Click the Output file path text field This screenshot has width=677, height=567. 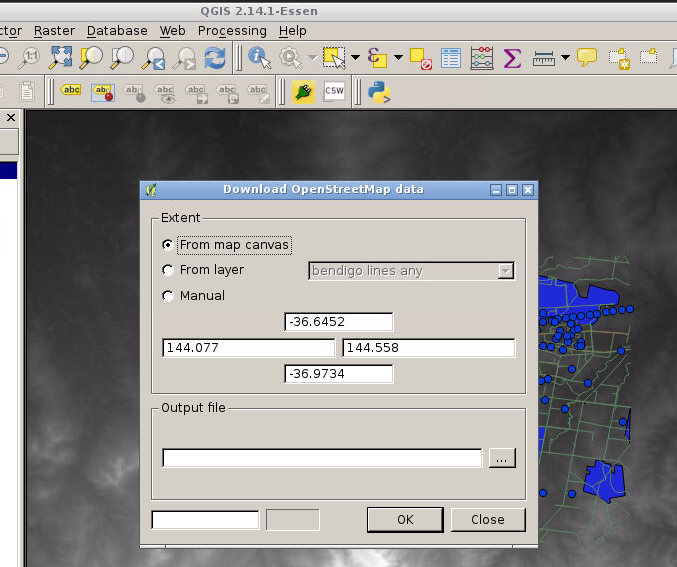point(322,458)
